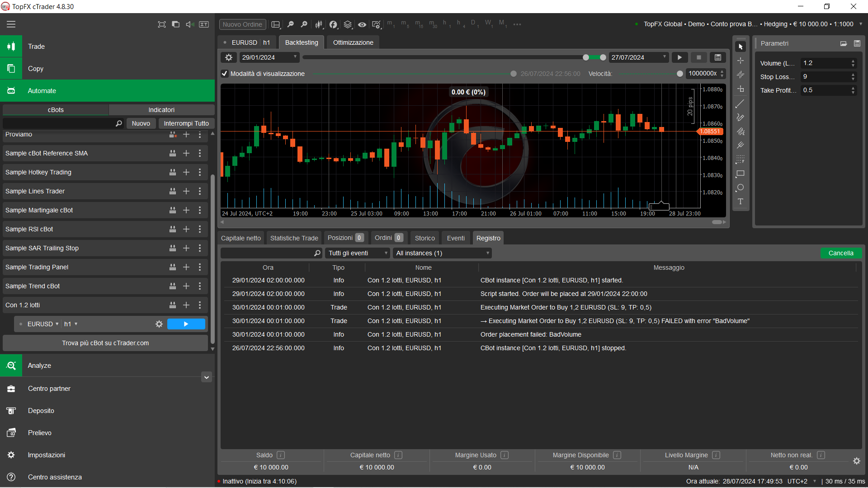Select the crosshair tool
Viewport: 868px width, 488px height.
coord(741,61)
